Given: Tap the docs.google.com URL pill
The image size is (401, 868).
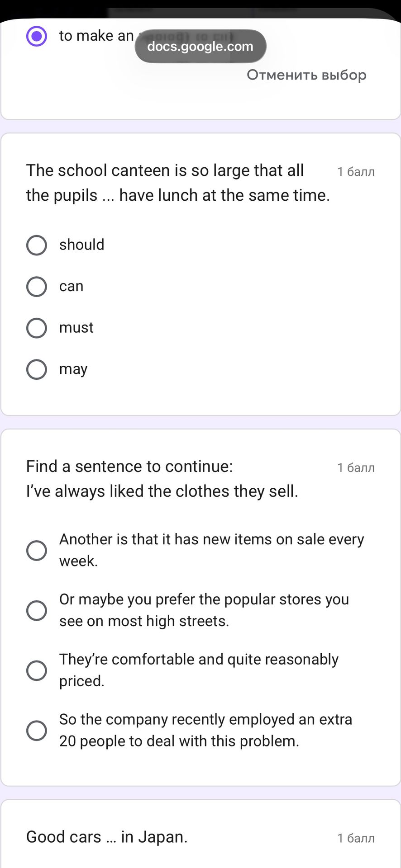Looking at the screenshot, I should point(200,46).
